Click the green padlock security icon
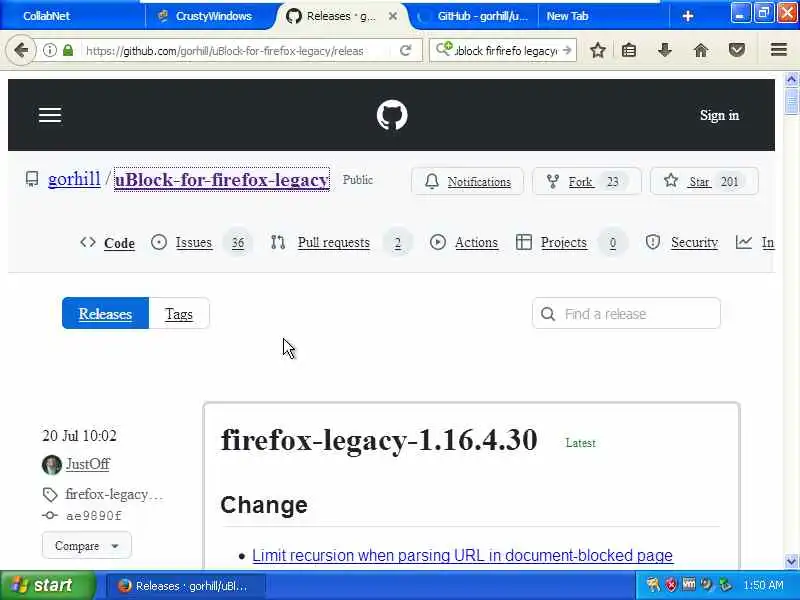 (x=68, y=50)
